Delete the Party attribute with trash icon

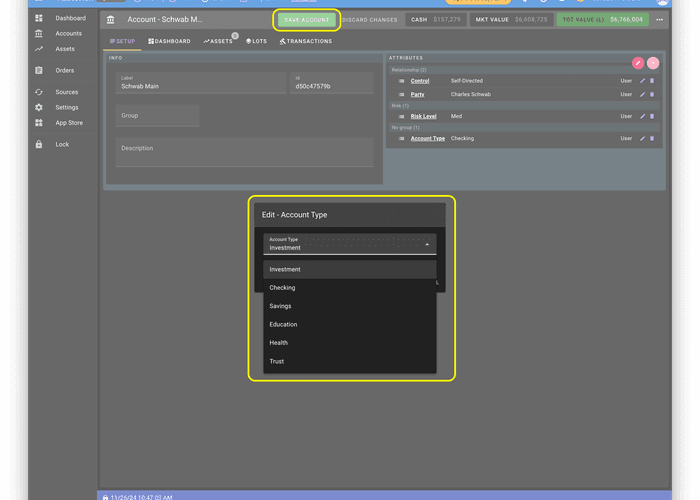[652, 94]
